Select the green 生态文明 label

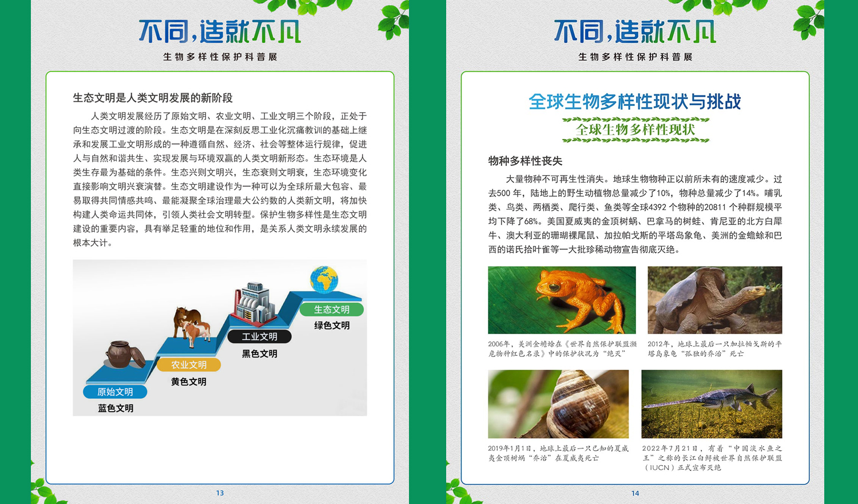tap(332, 309)
